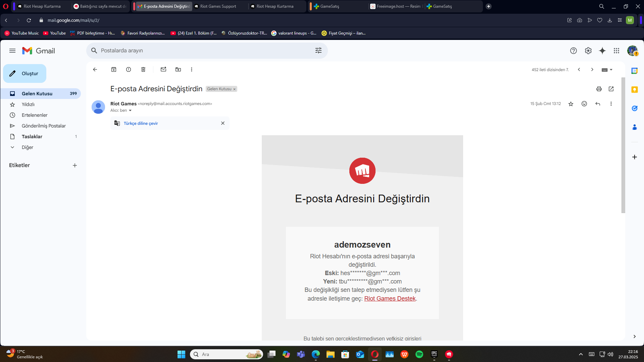The image size is (644, 362).
Task: Switch to Riot Games Support tab
Action: pyautogui.click(x=220, y=6)
